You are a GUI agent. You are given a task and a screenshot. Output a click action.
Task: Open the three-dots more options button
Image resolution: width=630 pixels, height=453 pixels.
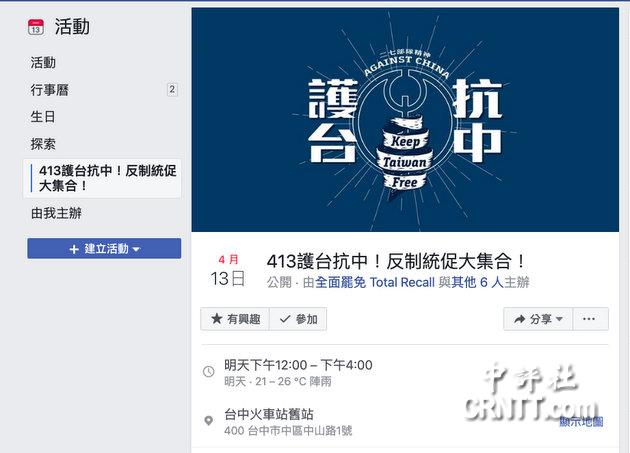[x=589, y=319]
